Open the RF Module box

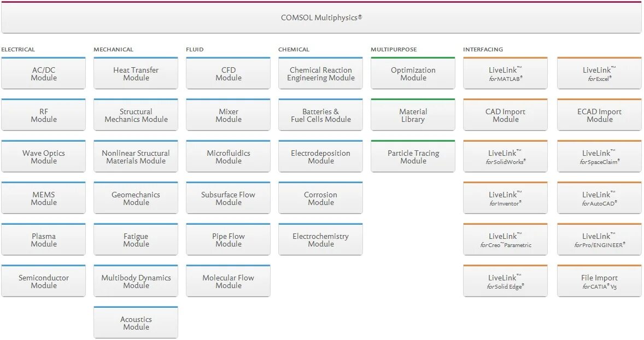(x=44, y=115)
